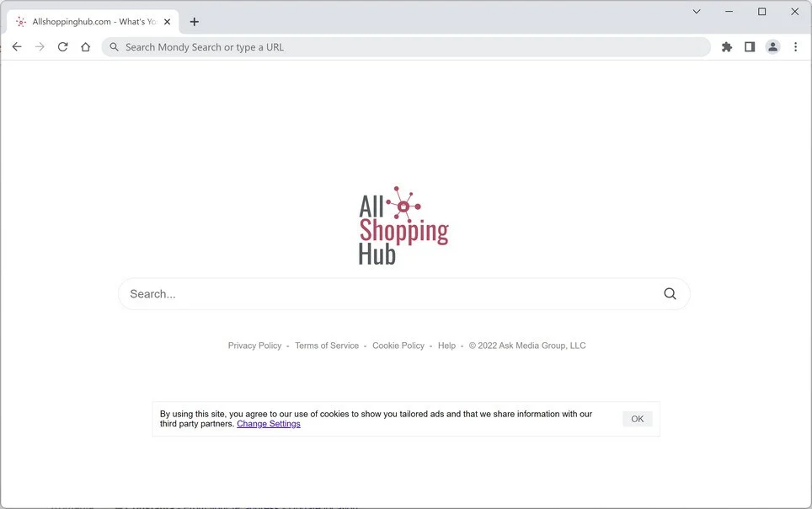
Task: Click the magnifier icon in the page search box
Action: (x=670, y=294)
